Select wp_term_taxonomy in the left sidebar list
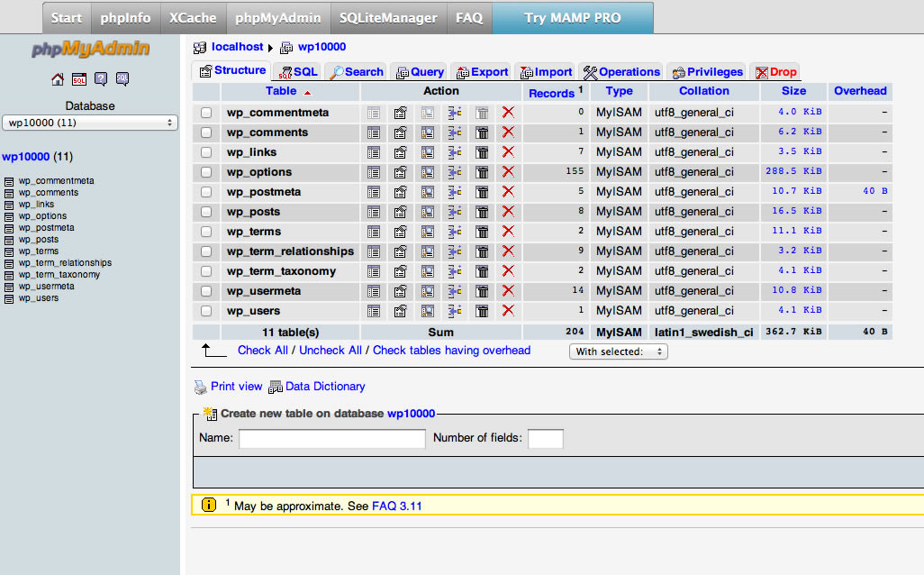Image resolution: width=924 pixels, height=575 pixels. pyautogui.click(x=59, y=275)
